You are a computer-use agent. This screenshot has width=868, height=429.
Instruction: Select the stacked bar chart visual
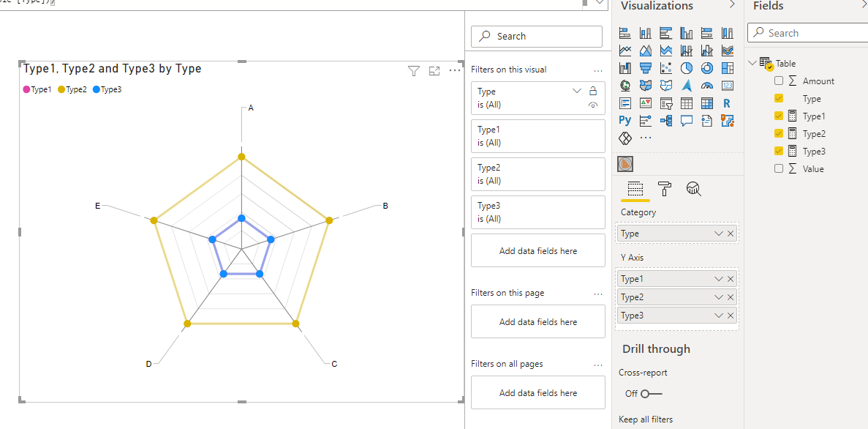tap(625, 33)
